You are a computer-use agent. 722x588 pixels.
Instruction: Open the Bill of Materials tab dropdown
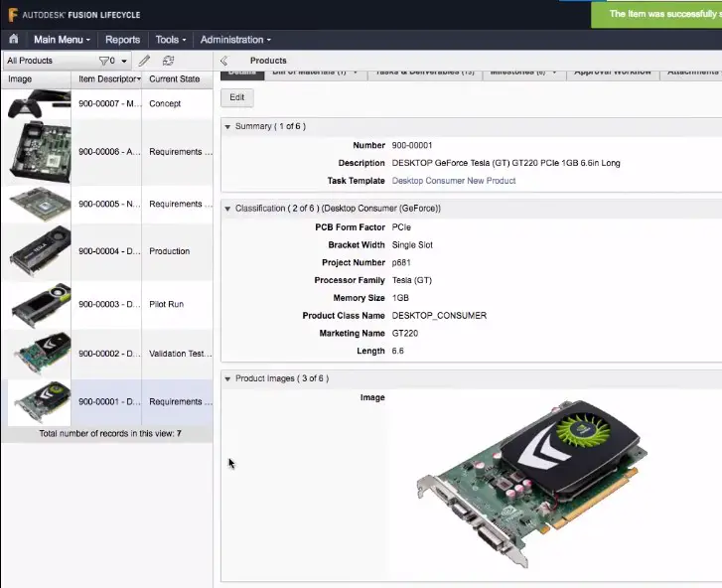tap(355, 73)
